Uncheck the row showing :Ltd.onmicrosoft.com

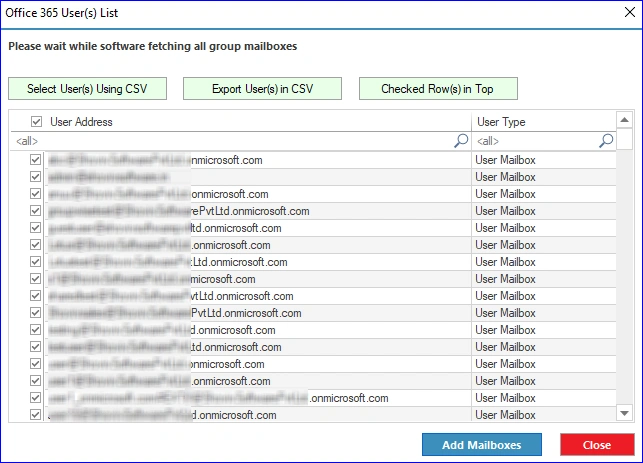tap(36, 262)
